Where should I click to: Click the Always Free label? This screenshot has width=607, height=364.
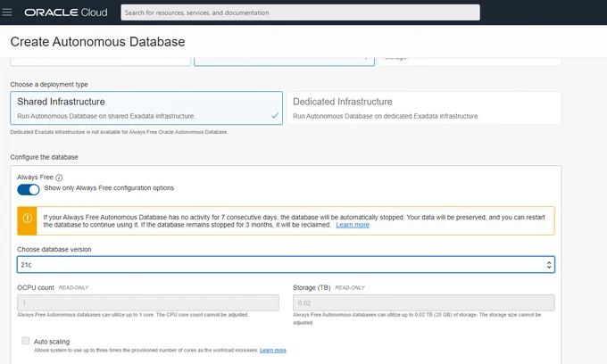click(x=35, y=178)
